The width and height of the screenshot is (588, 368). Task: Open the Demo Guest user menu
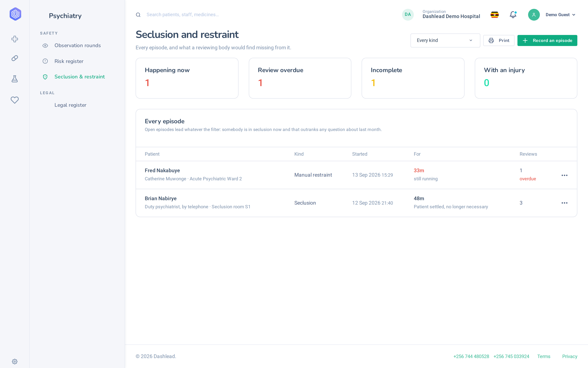560,15
